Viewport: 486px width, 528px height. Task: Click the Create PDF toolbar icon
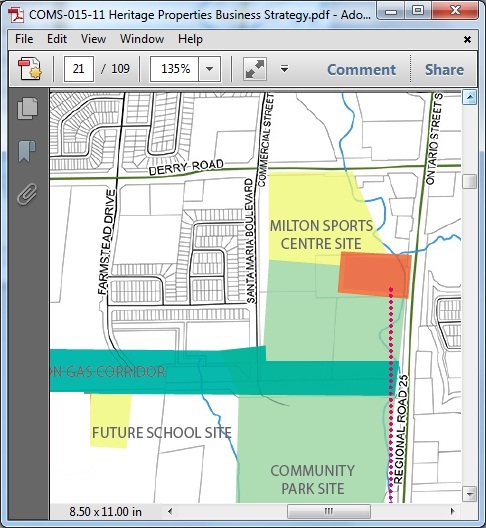(x=30, y=69)
